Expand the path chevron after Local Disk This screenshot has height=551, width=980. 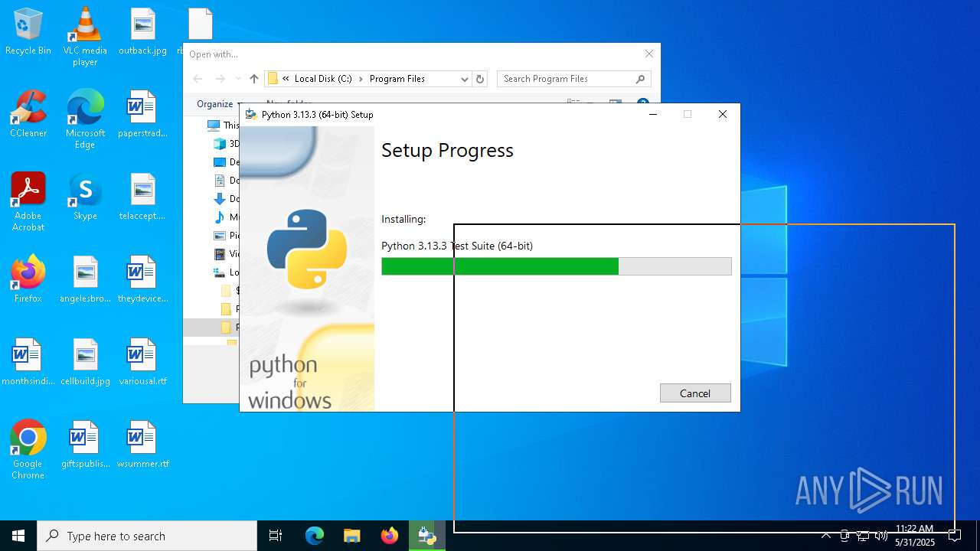coord(361,79)
